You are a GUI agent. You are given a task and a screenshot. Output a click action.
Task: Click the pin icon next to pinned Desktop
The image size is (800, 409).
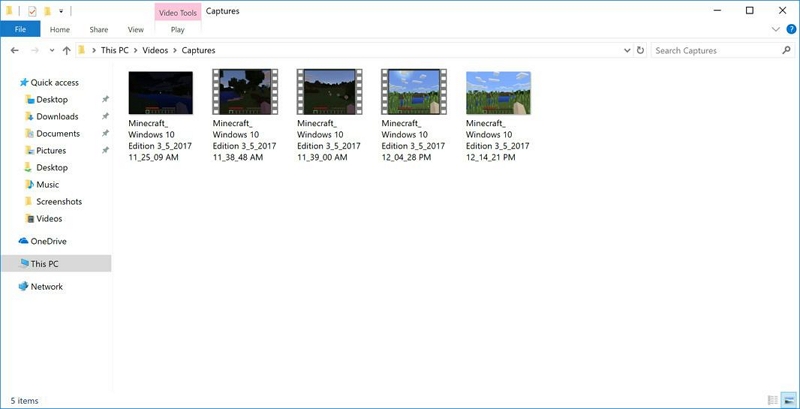coord(105,99)
